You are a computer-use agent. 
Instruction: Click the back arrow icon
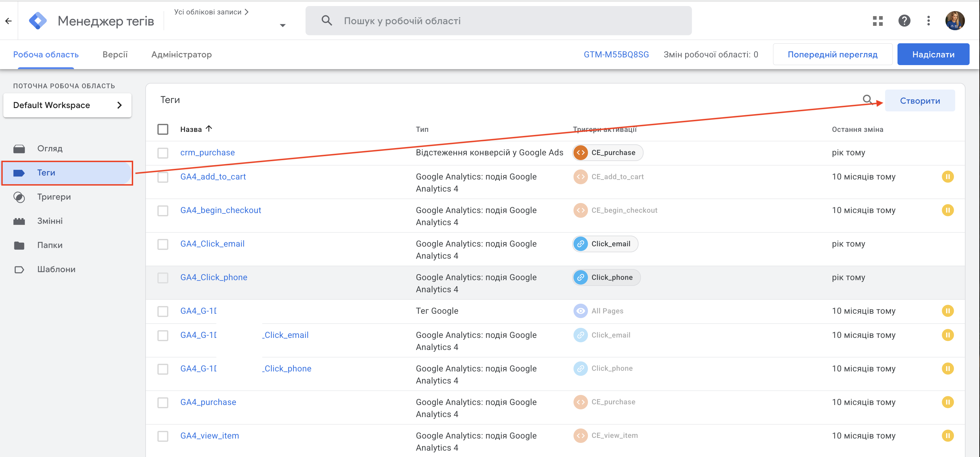tap(9, 21)
